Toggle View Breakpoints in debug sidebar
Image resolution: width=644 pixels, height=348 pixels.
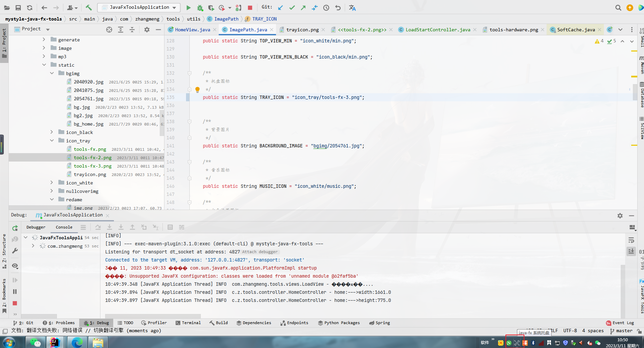15,266
